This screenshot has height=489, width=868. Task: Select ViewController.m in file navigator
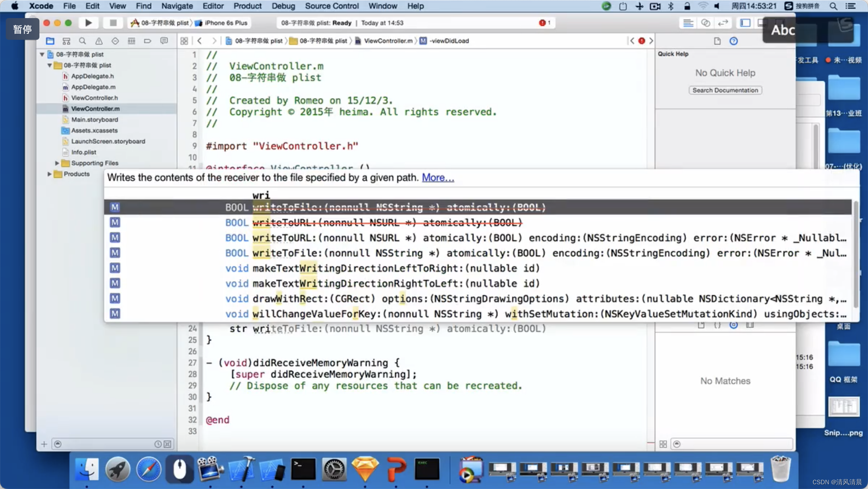(95, 109)
